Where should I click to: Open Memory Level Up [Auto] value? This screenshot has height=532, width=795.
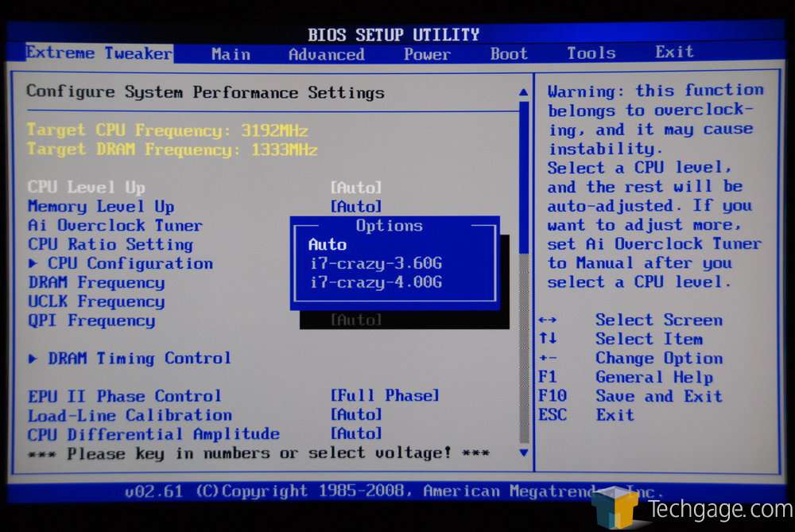356,207
